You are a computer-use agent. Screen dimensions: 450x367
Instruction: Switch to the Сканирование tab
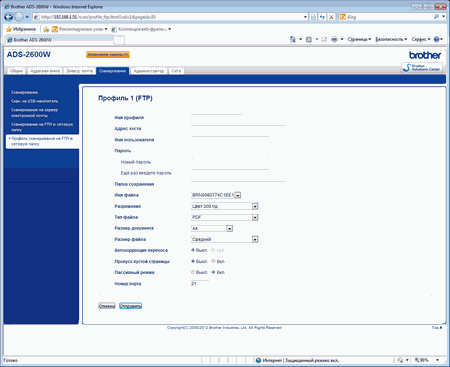click(x=112, y=71)
